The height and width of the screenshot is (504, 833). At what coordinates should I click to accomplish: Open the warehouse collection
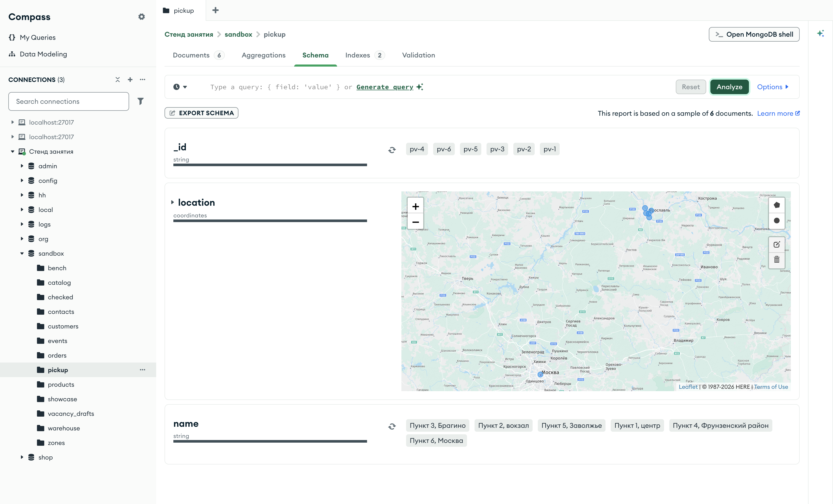78,428
